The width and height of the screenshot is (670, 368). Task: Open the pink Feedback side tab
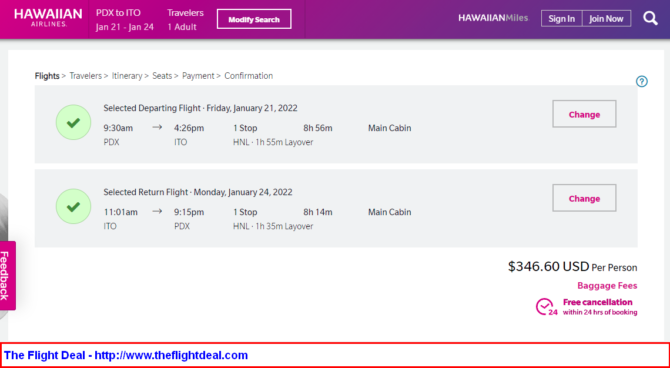pyautogui.click(x=8, y=276)
